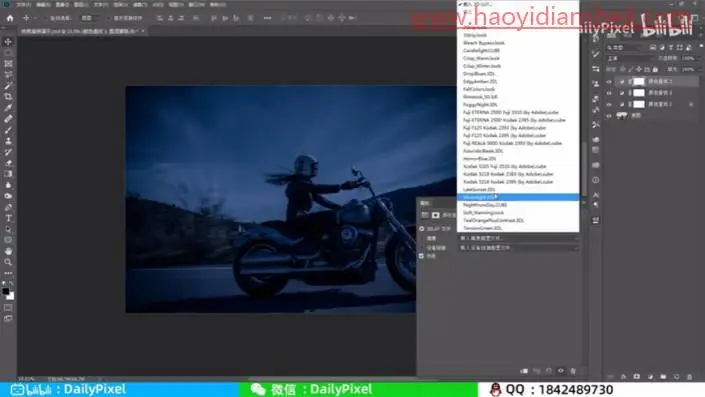Select the 3DLUT File radio option
The height and width of the screenshot is (397, 705).
pos(422,229)
